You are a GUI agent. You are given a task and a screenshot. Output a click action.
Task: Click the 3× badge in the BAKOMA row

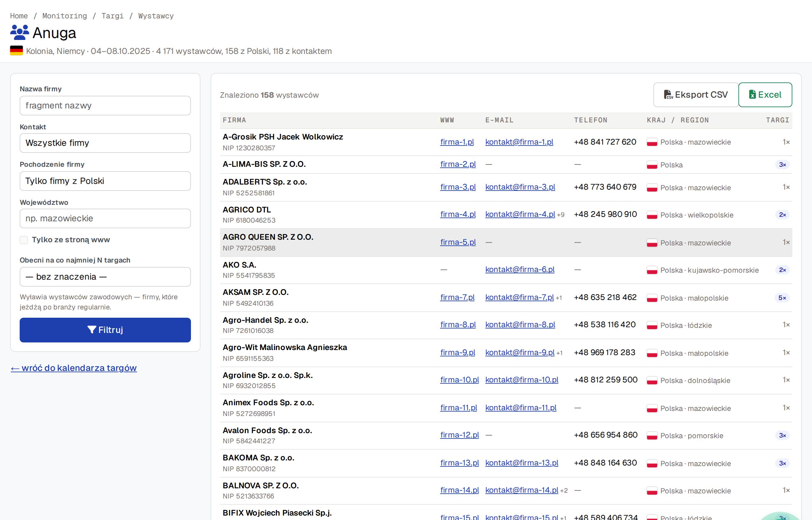click(x=782, y=463)
